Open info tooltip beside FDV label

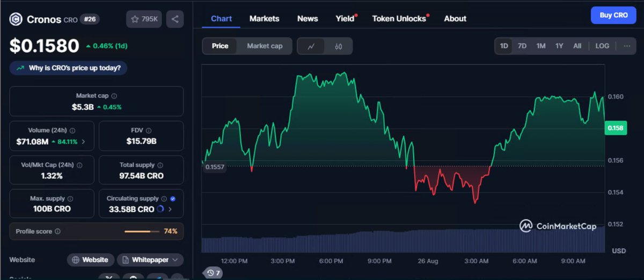point(149,130)
